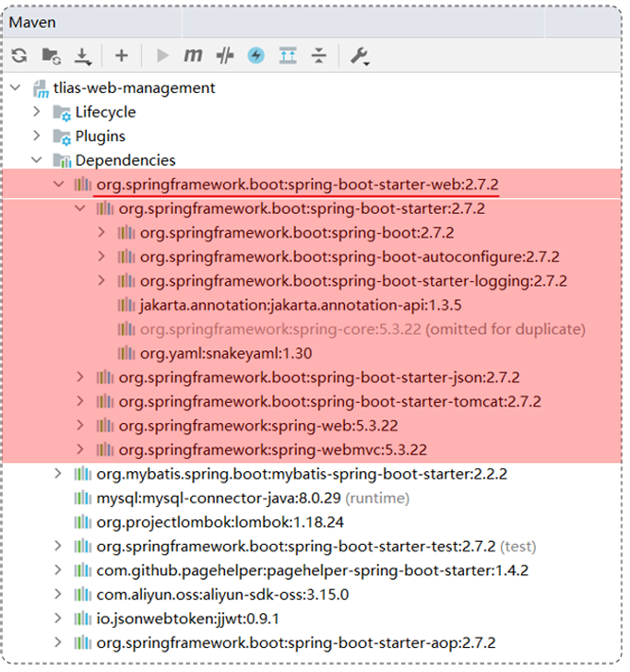Image resolution: width=630 pixels, height=672 pixels.
Task: Collapse the Dependencies node
Action: pos(37,159)
